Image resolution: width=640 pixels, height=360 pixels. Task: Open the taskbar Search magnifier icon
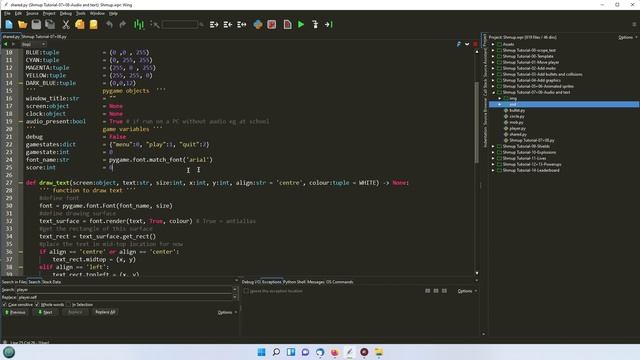276,352
